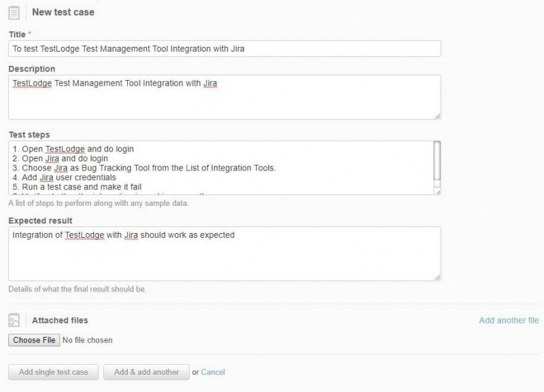Viewport: 544px width, 392px height.
Task: Open the Add another file link
Action: point(509,321)
